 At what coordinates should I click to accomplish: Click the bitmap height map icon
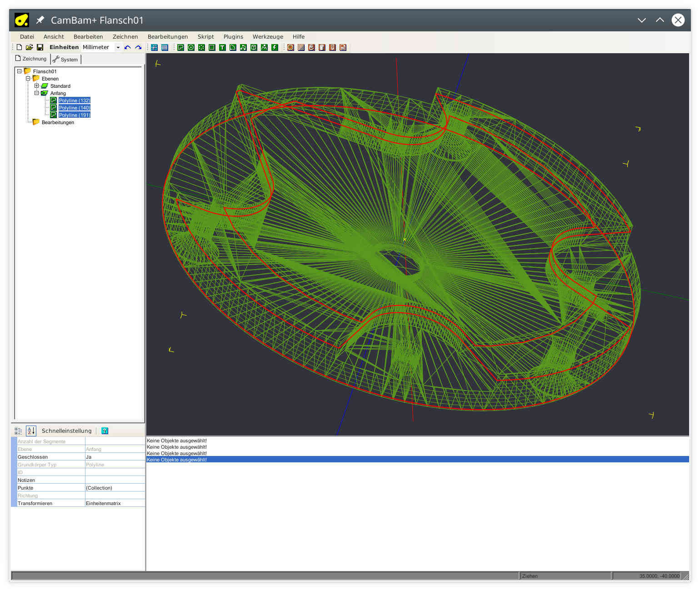(265, 47)
